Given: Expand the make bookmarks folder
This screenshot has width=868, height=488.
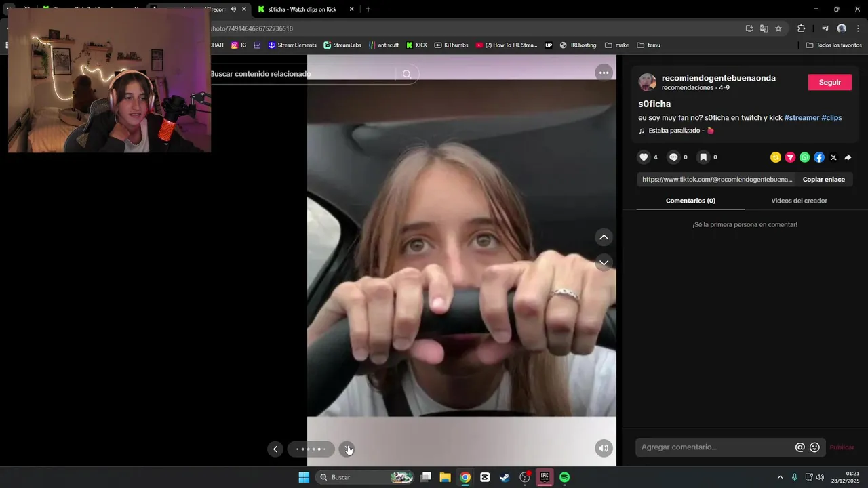Looking at the screenshot, I should point(617,45).
